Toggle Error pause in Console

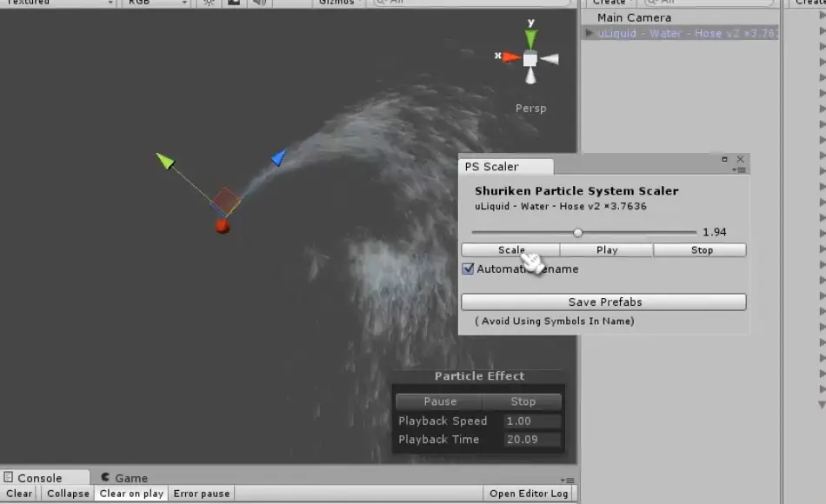point(201,494)
